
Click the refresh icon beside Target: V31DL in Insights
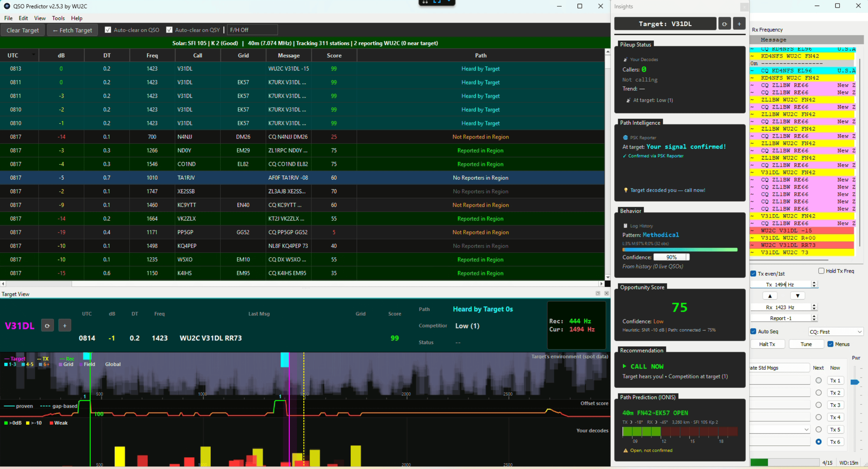coord(725,24)
